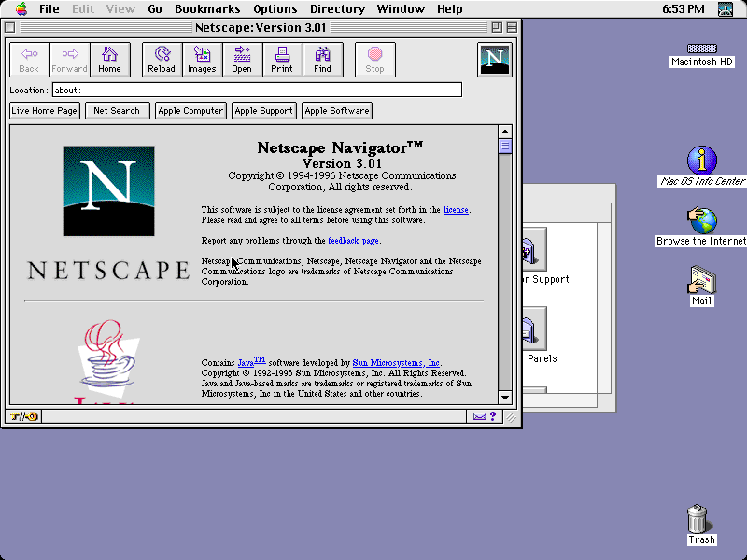Reload the current page
Image resolution: width=747 pixels, height=560 pixels.
[x=162, y=60]
